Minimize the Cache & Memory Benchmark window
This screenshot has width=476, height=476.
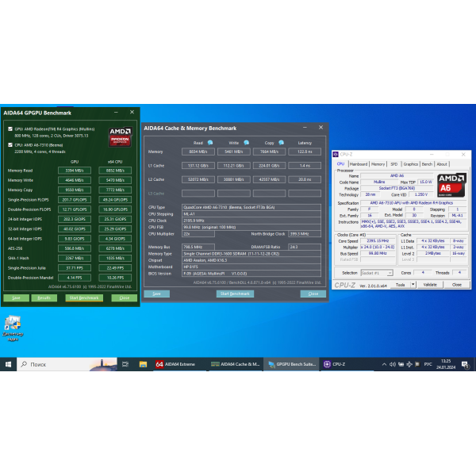coord(305,128)
